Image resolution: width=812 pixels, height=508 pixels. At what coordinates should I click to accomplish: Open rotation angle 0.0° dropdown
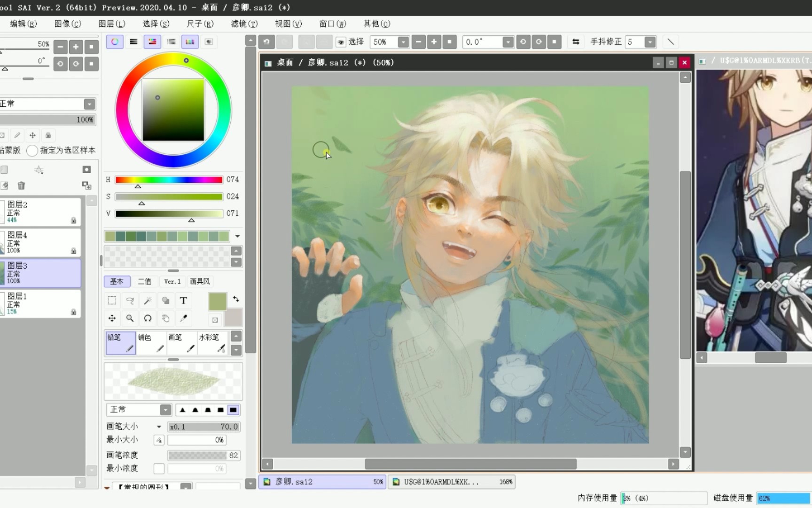coord(508,42)
